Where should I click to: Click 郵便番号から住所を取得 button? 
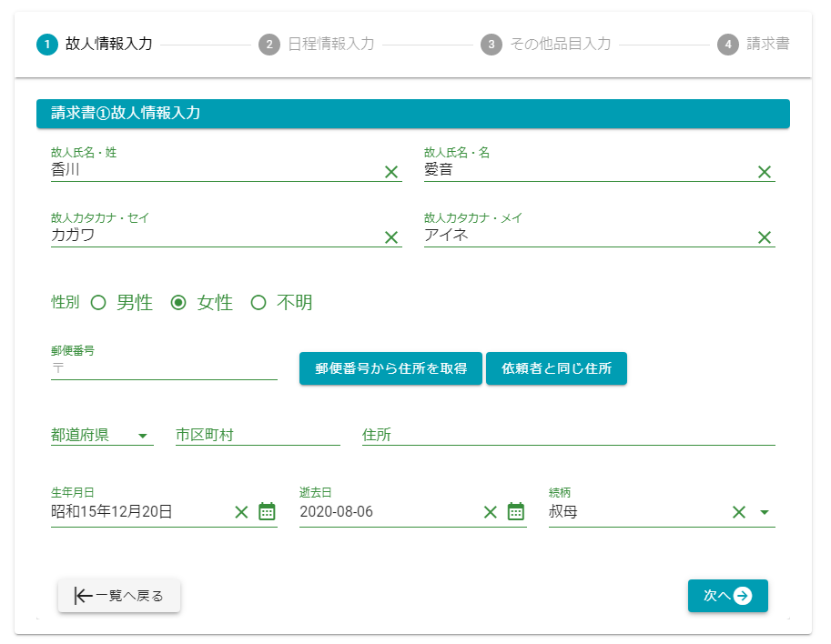(390, 368)
